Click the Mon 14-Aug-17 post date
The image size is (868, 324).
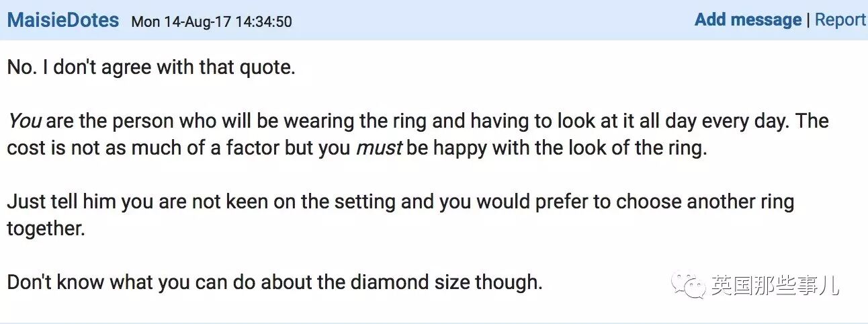tap(181, 22)
